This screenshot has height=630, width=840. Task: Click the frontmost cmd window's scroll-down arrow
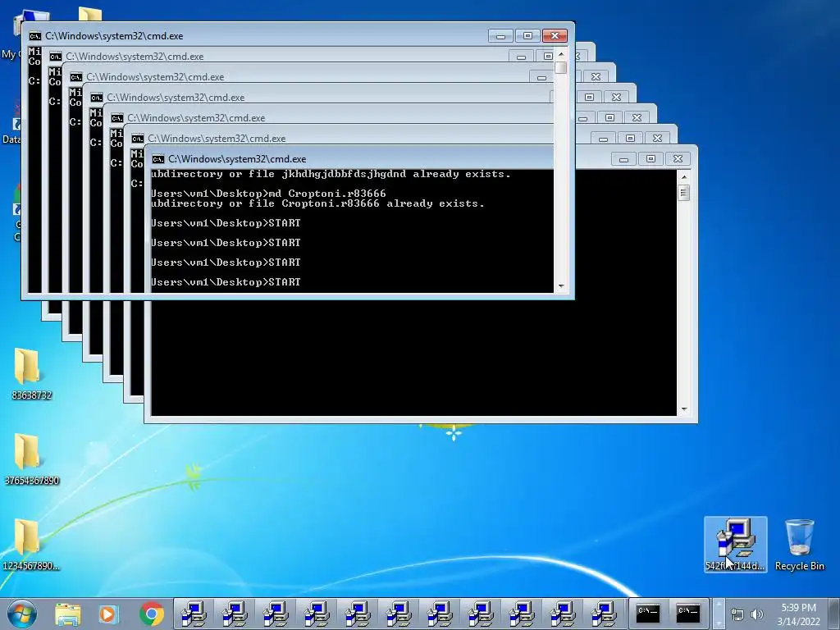[x=561, y=286]
